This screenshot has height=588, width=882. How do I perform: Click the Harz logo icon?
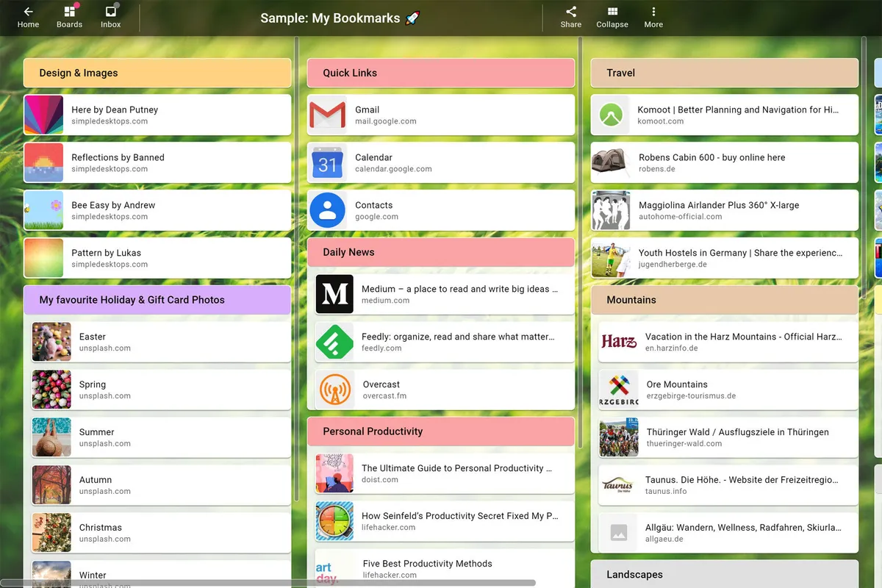point(618,342)
